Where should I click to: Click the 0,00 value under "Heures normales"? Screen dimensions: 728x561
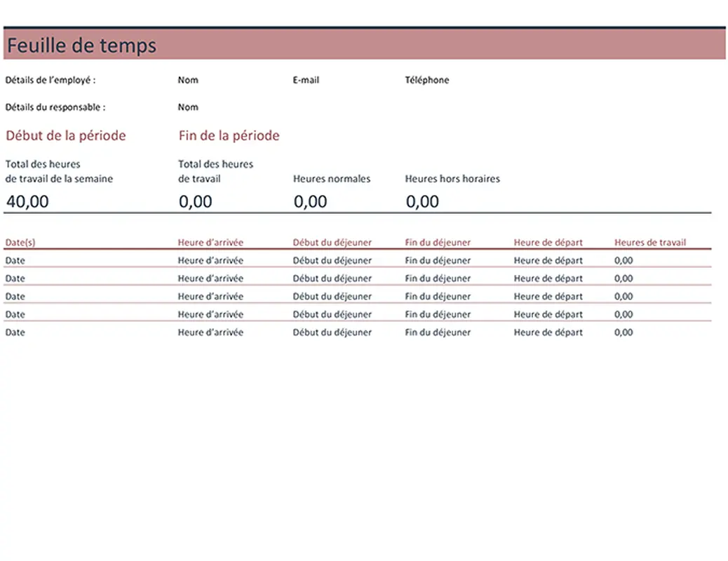[310, 202]
